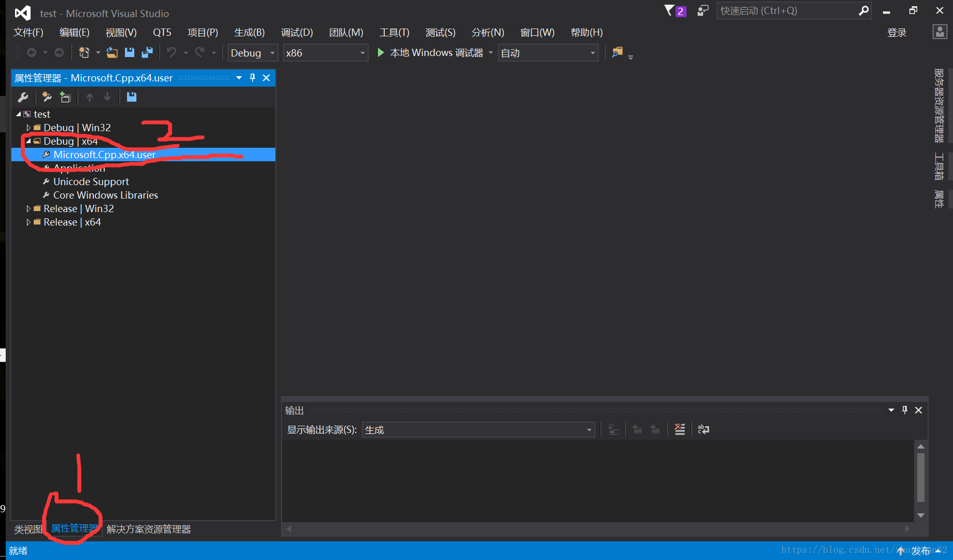Click Output panel scroll down arrow
The width and height of the screenshot is (953, 560).
(x=921, y=515)
